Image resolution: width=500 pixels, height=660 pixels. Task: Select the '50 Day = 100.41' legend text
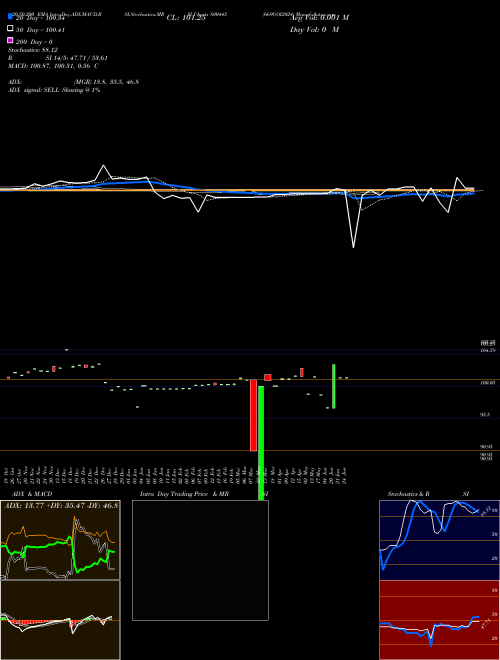pyautogui.click(x=40, y=30)
